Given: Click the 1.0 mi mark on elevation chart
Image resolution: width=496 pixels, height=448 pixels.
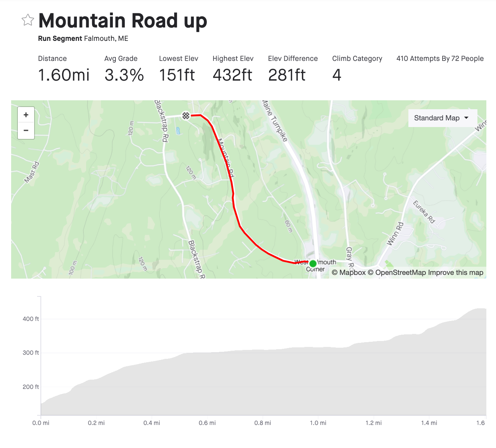Looking at the screenshot, I should (x=318, y=423).
